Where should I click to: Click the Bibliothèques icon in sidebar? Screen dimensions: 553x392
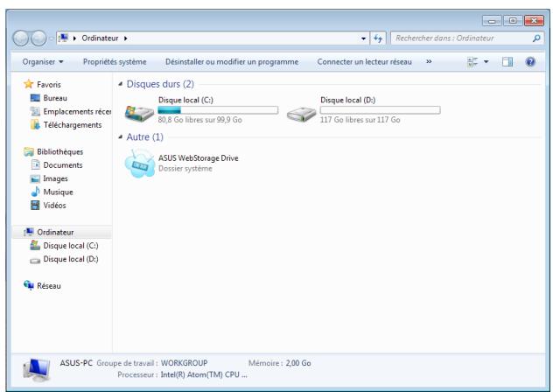pos(29,151)
